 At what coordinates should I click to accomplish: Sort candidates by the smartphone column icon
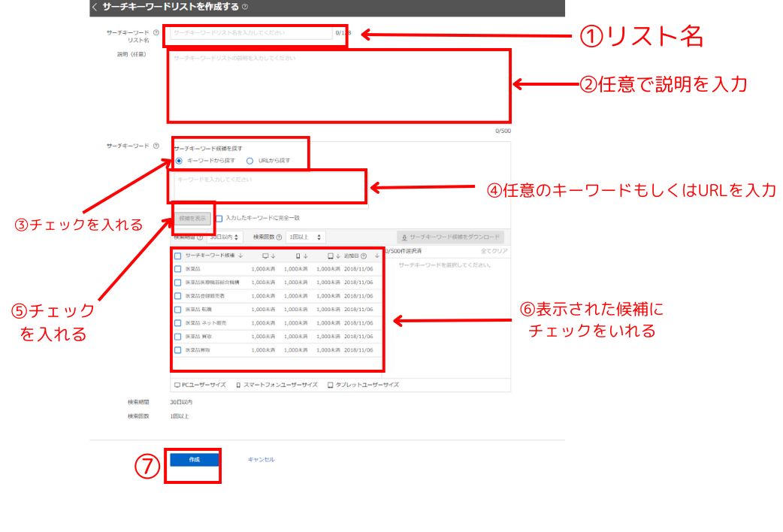coord(298,256)
